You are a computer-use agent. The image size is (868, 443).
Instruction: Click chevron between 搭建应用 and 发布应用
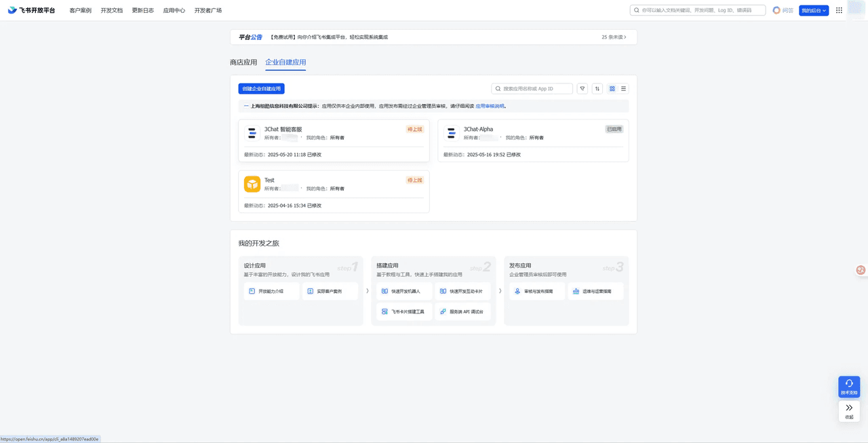point(500,291)
